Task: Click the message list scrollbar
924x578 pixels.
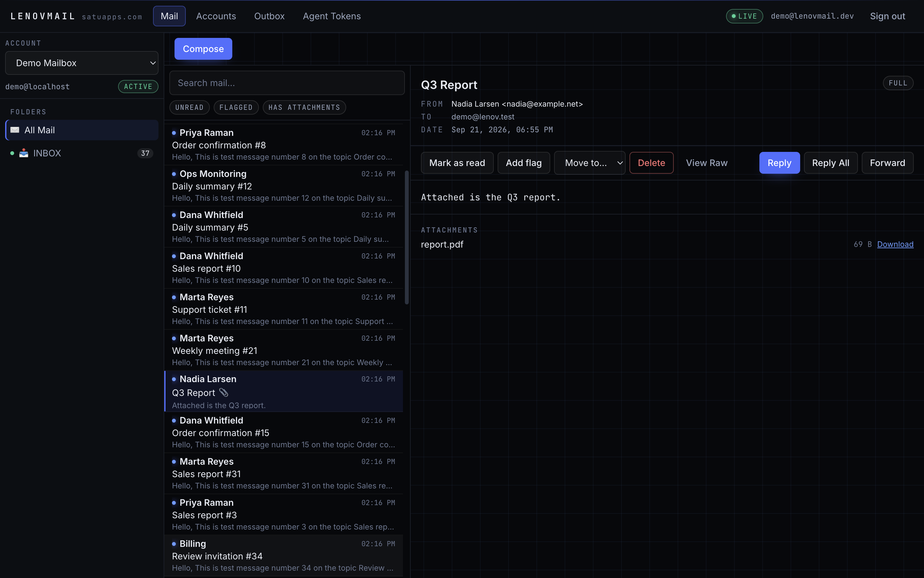Action: click(406, 237)
